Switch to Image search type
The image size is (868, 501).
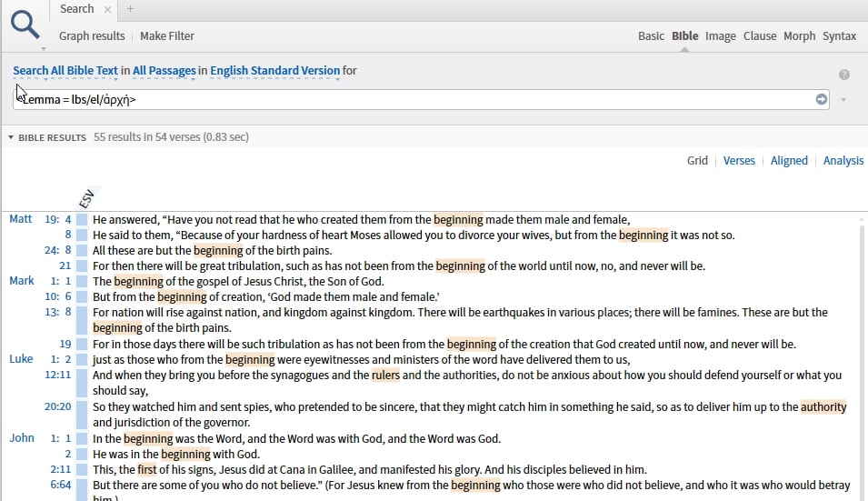(x=720, y=36)
